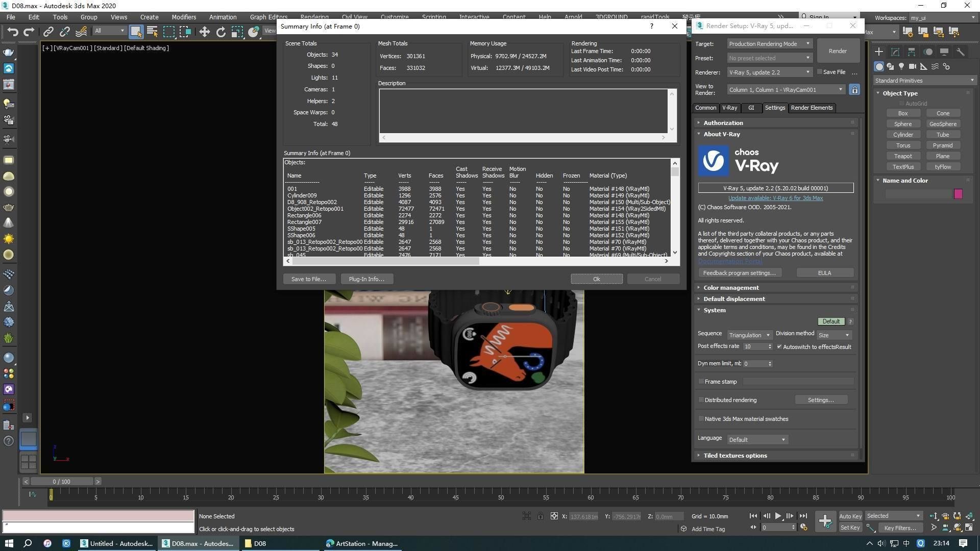Click the Lights category icon
Image resolution: width=980 pixels, height=551 pixels.
click(x=901, y=67)
